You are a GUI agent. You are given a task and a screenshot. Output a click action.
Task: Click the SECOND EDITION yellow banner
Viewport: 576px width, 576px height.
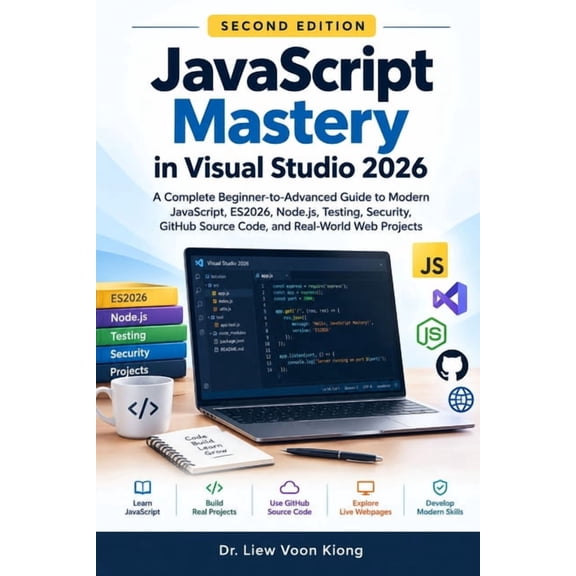(292, 26)
